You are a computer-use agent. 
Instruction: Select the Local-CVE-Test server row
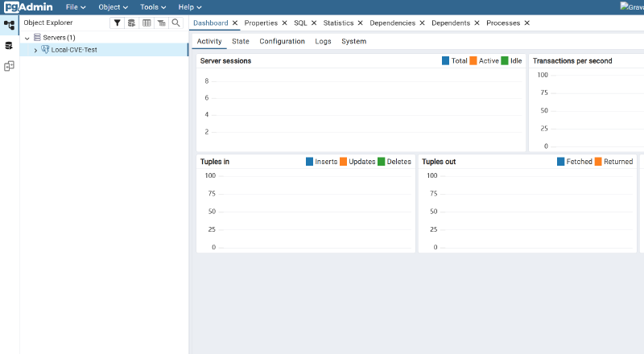(104, 50)
